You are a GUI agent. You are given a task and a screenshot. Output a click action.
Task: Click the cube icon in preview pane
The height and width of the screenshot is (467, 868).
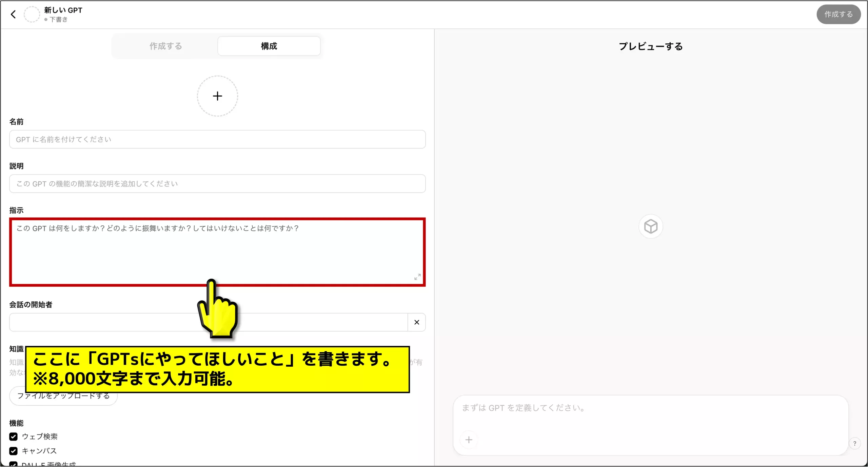[651, 226]
